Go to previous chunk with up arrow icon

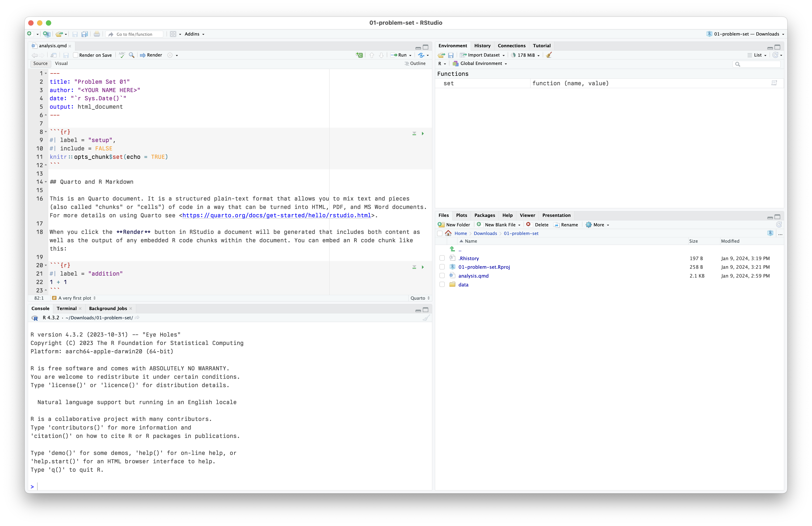click(372, 55)
